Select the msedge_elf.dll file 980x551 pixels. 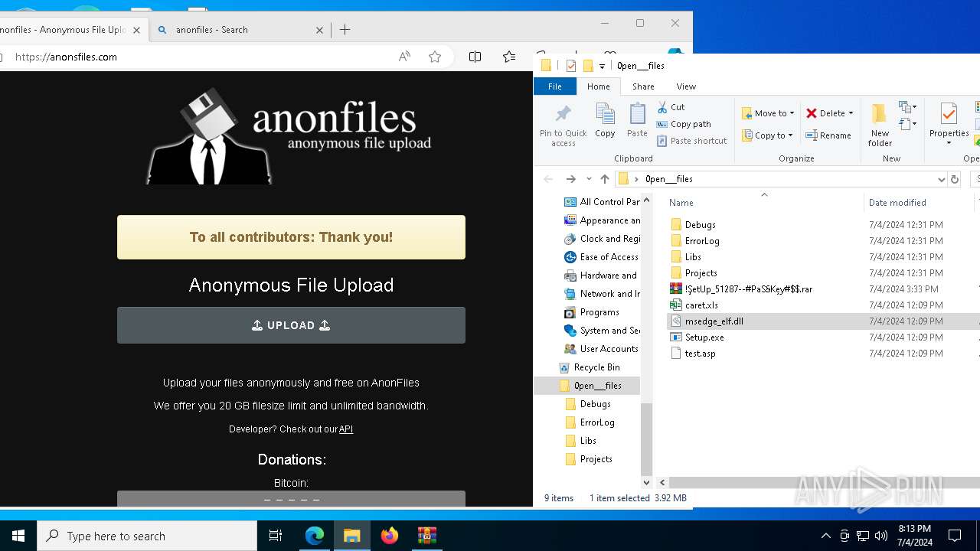click(x=714, y=321)
